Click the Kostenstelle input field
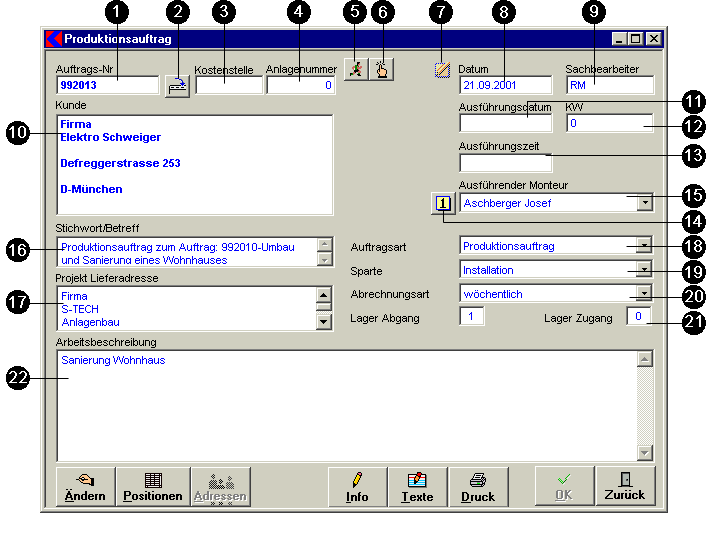Viewport: 709px width, 539px height. click(228, 86)
